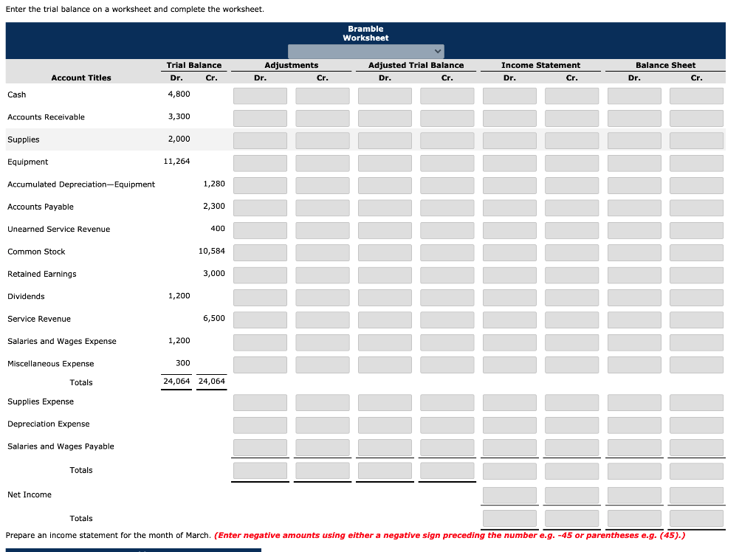The width and height of the screenshot is (756, 552).
Task: Click the Net Income Income Statement Dr. field
Action: click(x=509, y=494)
